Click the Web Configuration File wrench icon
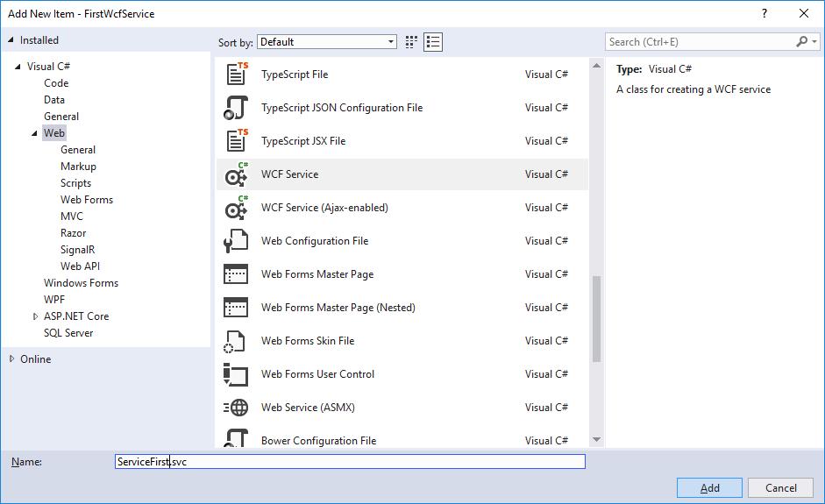 click(236, 241)
